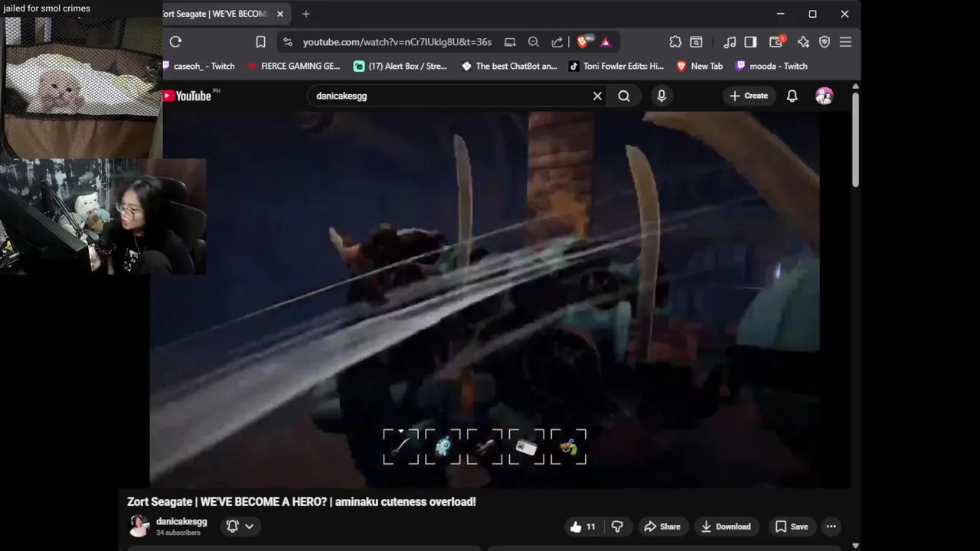980x551 pixels.
Task: Go to the YouTube home logo
Action: point(188,96)
